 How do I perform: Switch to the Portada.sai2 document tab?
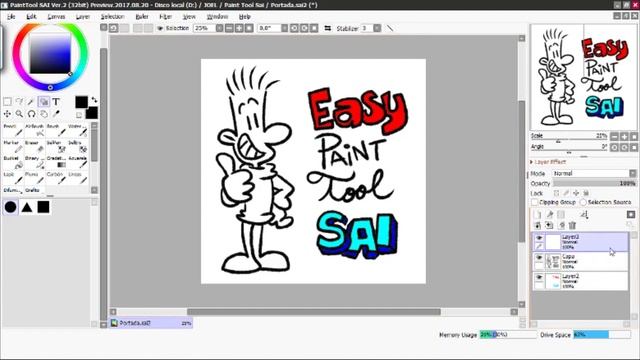point(151,323)
